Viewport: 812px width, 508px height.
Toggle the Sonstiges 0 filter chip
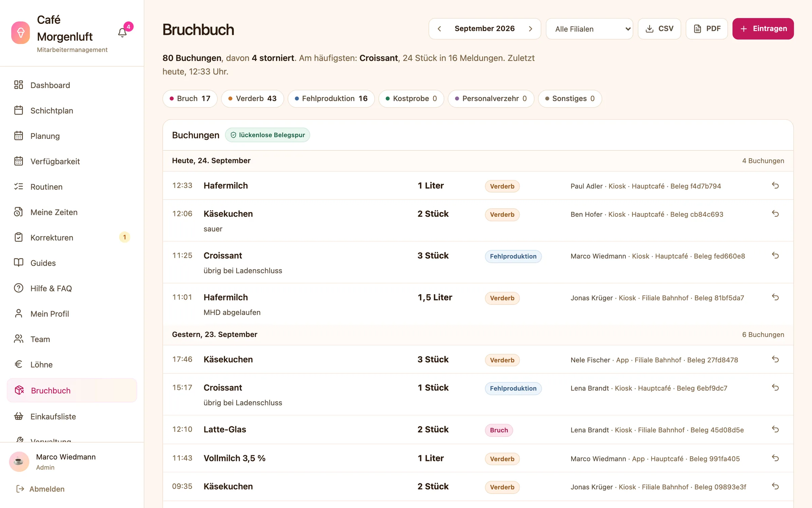tap(570, 99)
